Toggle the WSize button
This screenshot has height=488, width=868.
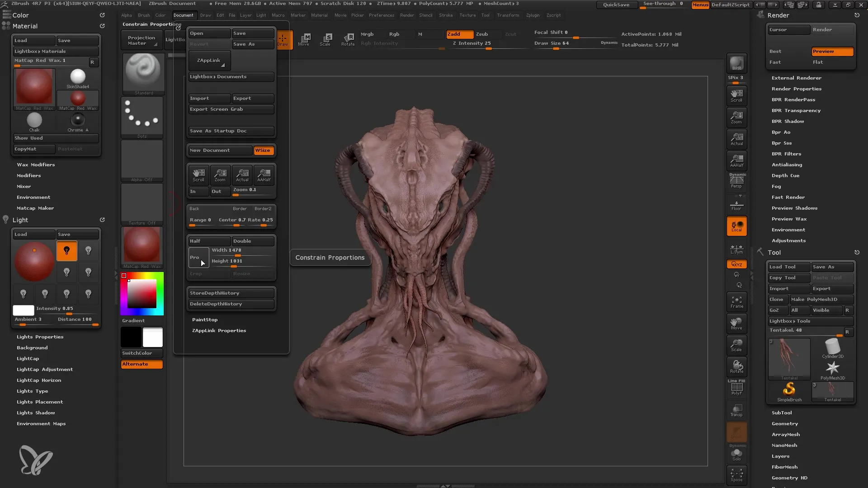coord(264,150)
